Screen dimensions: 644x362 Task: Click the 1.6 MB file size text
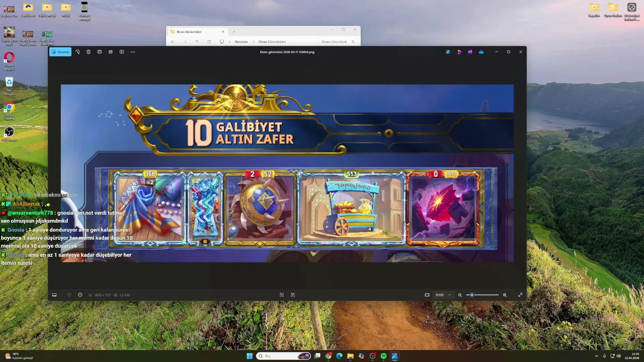pyautogui.click(x=125, y=295)
